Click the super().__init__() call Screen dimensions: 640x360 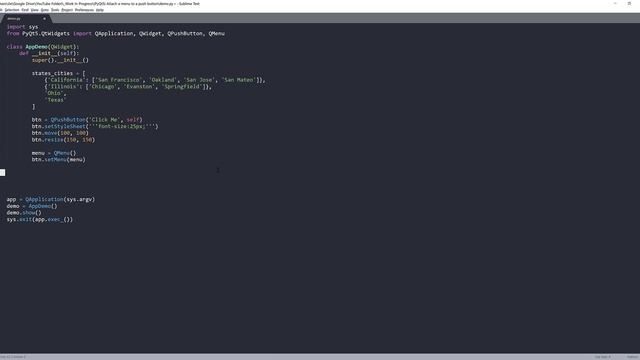tap(60, 60)
